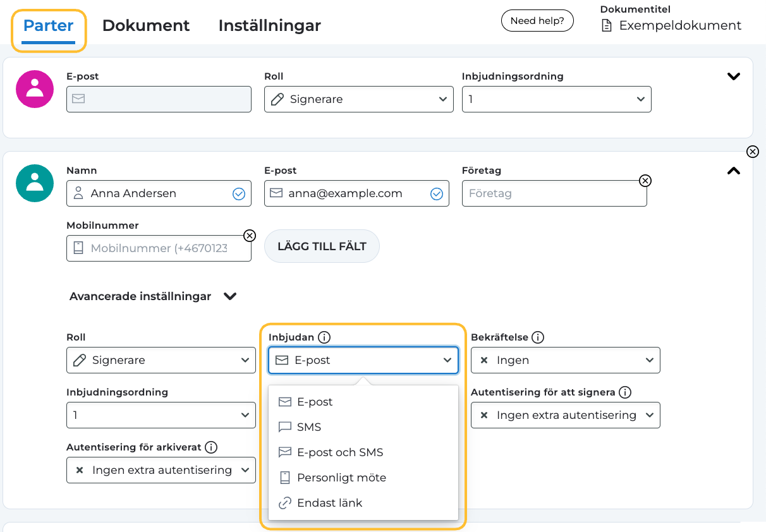766x532 pixels.
Task: Remove the Mobilnummer field with its X icon
Action: pos(250,236)
